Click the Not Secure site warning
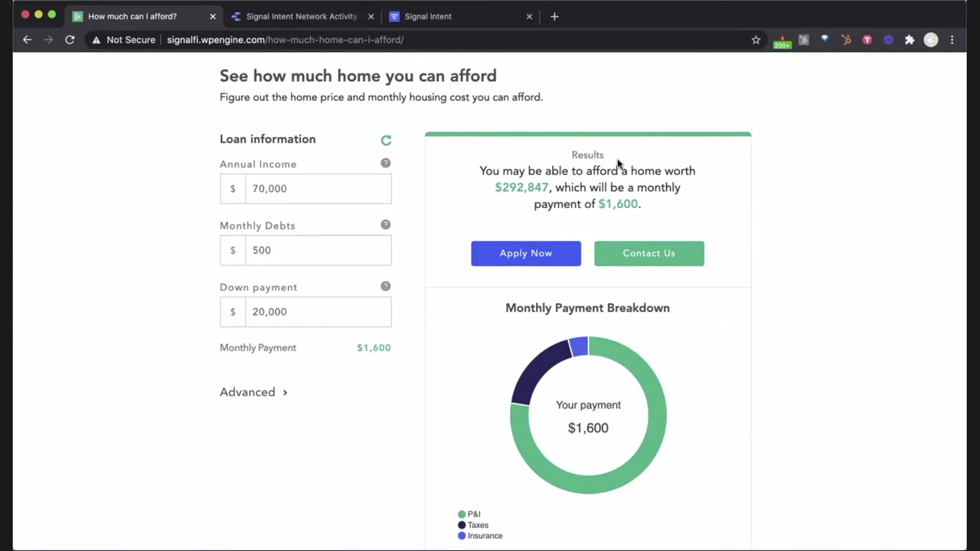The height and width of the screenshot is (551, 980). pos(123,40)
